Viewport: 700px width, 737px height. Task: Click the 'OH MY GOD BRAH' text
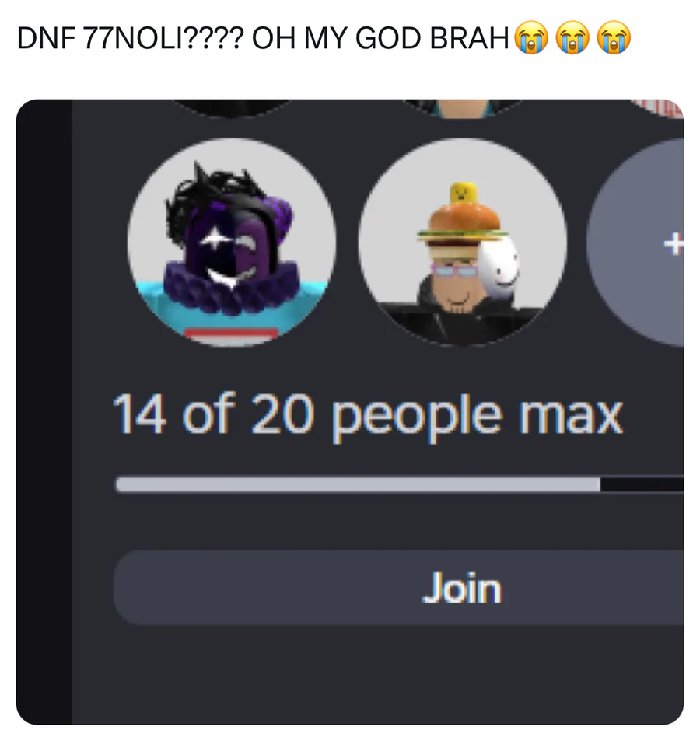[x=380, y=38]
